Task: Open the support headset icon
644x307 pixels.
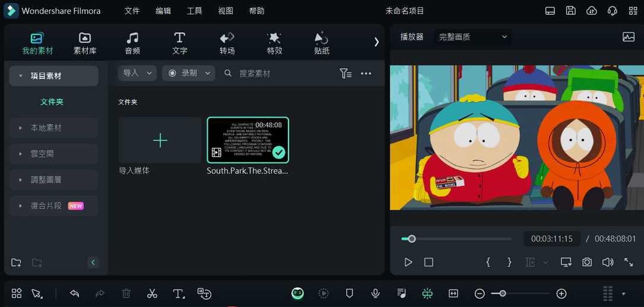Action: tap(613, 11)
